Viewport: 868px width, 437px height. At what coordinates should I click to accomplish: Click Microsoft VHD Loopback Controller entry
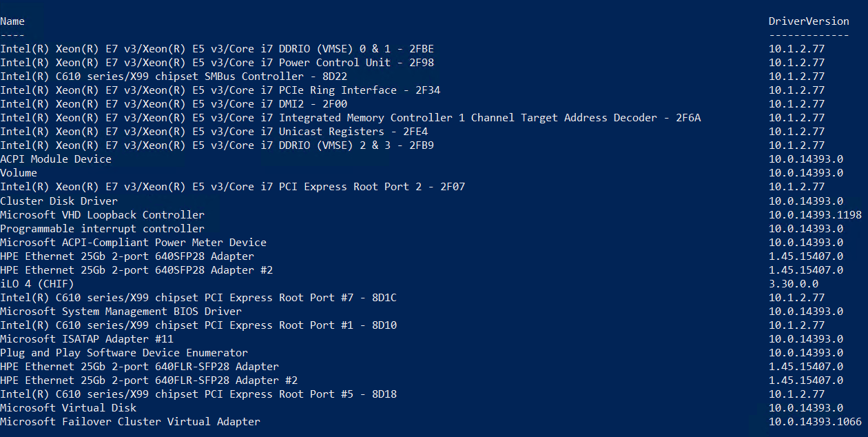(103, 215)
